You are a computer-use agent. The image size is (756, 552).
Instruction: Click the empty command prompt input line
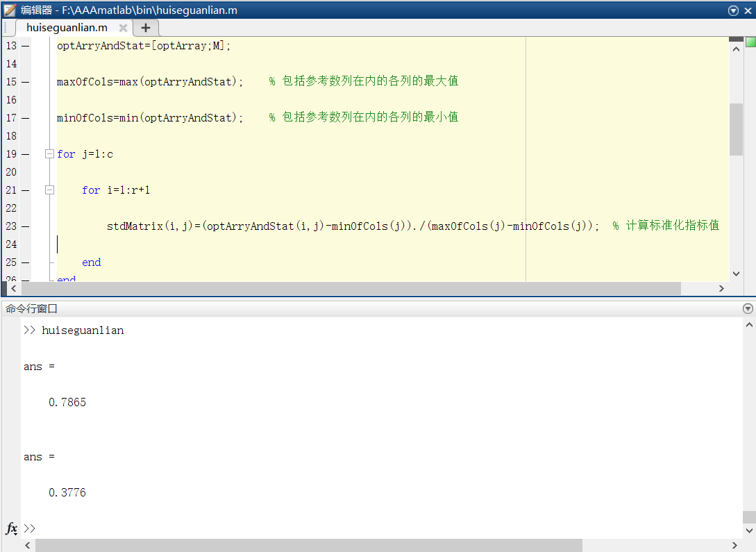click(347, 528)
